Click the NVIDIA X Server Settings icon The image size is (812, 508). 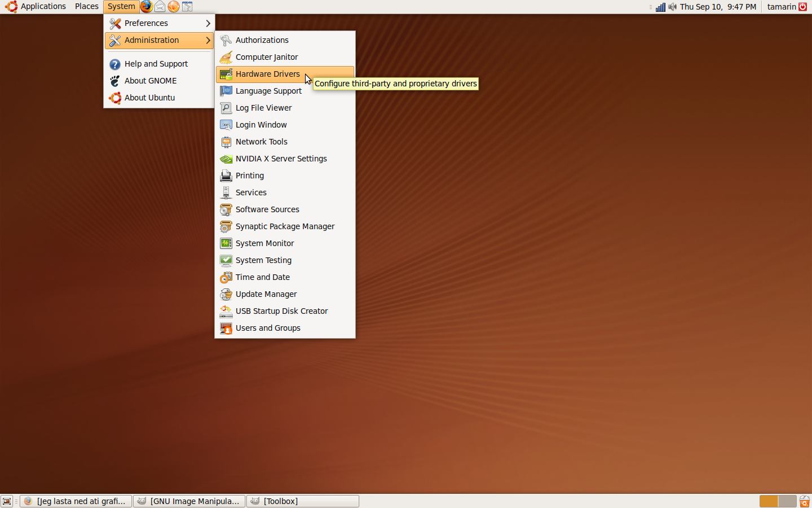click(x=226, y=159)
